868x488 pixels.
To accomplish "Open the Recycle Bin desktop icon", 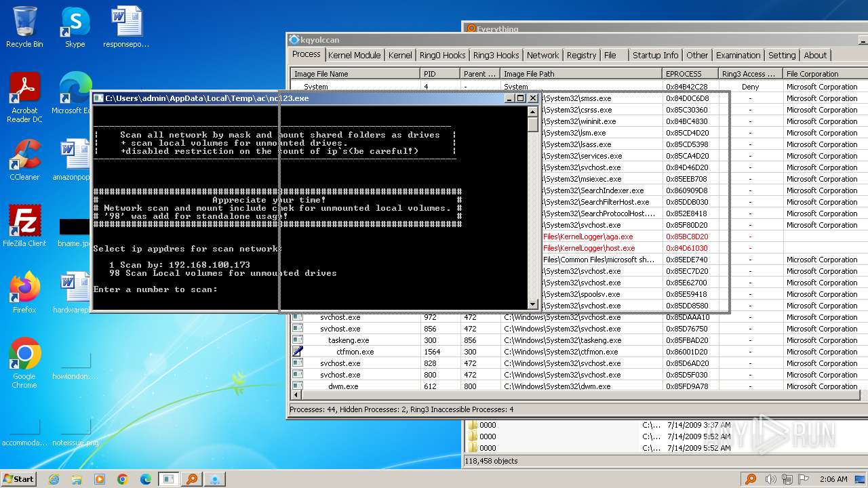I will (24, 27).
